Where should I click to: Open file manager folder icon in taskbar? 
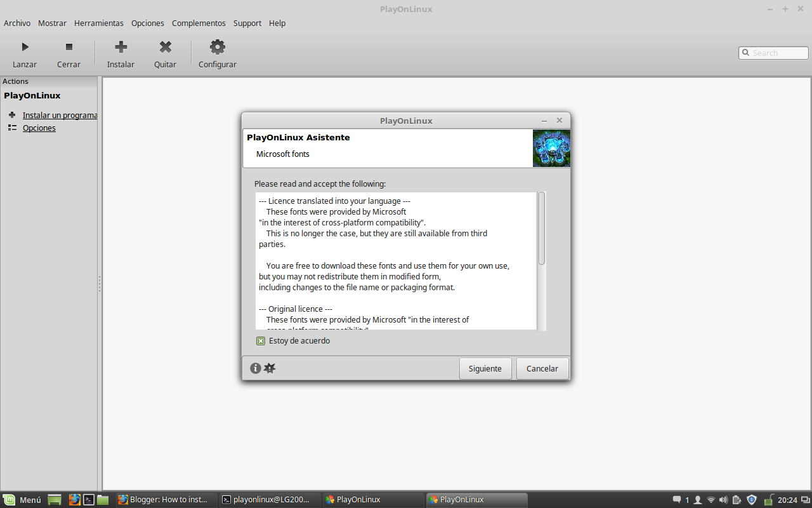(x=103, y=500)
